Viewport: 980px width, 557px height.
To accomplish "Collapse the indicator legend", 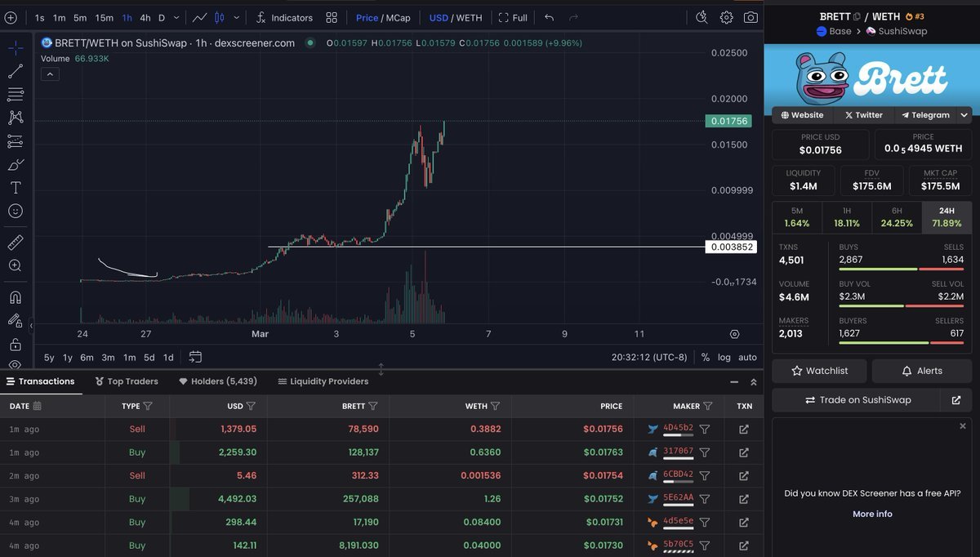I will click(49, 74).
